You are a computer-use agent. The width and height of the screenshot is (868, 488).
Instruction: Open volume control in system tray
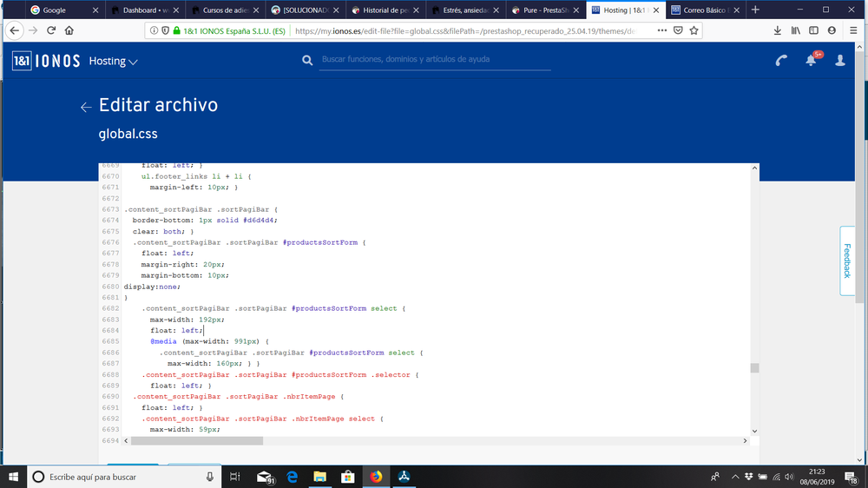[x=789, y=477]
